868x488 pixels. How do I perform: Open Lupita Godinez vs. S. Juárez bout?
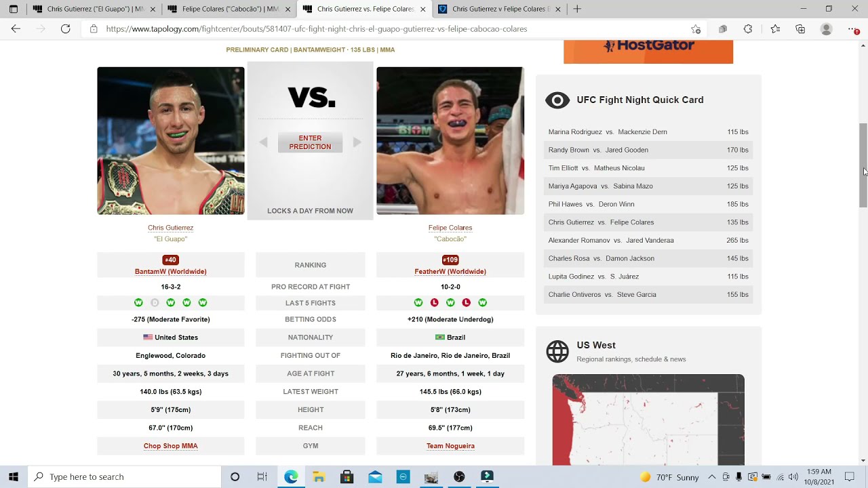(648, 277)
